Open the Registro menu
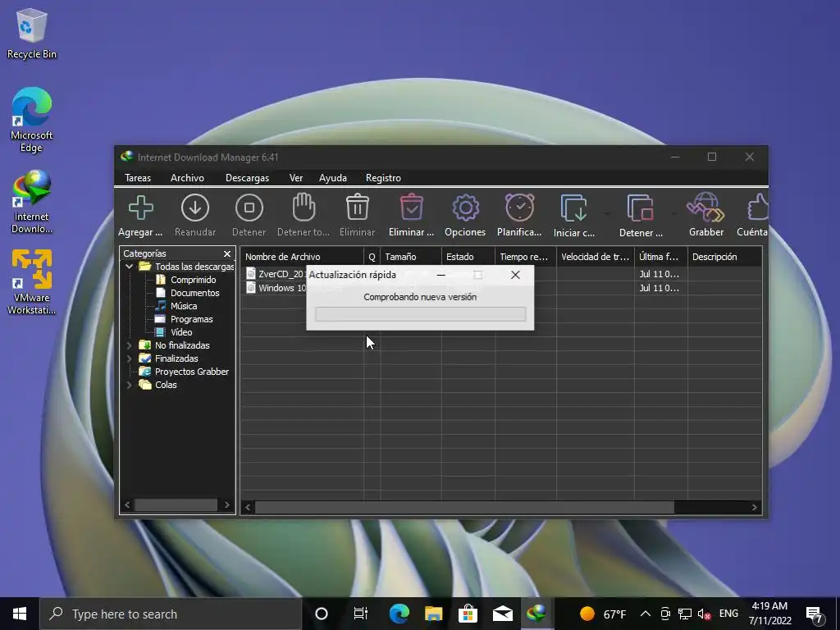This screenshot has width=840, height=630. (x=383, y=178)
